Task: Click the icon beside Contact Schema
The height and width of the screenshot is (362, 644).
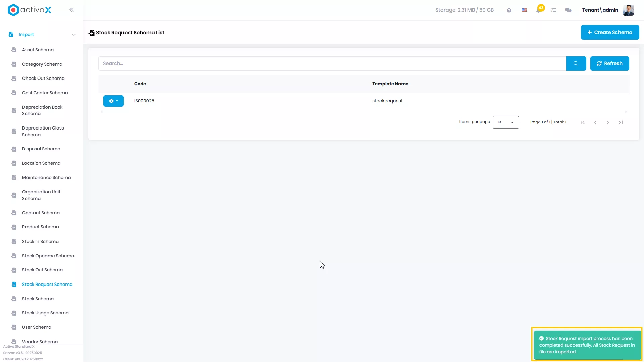Action: [14, 213]
